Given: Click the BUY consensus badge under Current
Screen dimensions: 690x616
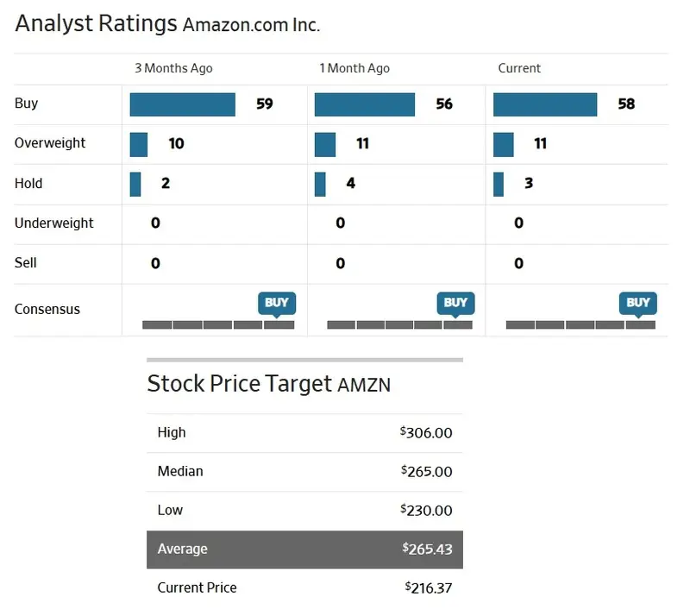Looking at the screenshot, I should (x=638, y=302).
